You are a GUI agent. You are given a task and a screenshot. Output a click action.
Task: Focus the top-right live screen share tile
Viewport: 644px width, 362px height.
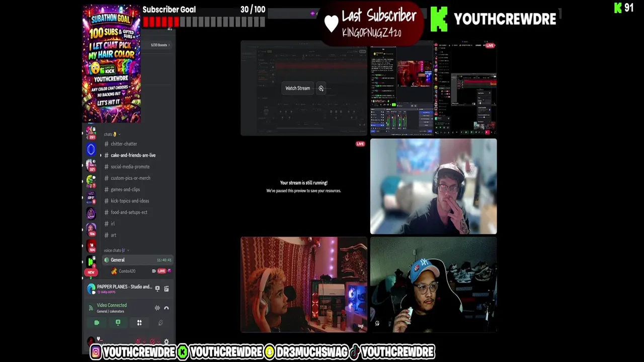[x=434, y=88]
